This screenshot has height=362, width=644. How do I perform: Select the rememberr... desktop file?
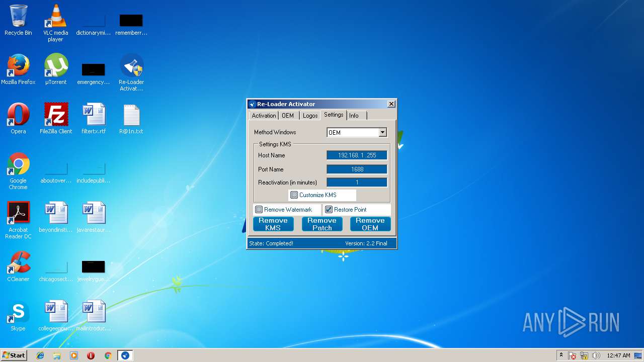click(131, 24)
